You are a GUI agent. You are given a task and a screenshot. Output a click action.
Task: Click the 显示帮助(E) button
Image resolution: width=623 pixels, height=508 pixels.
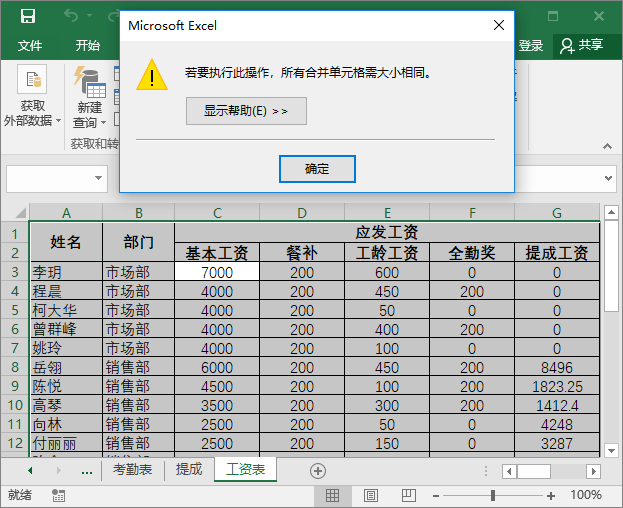click(x=246, y=111)
